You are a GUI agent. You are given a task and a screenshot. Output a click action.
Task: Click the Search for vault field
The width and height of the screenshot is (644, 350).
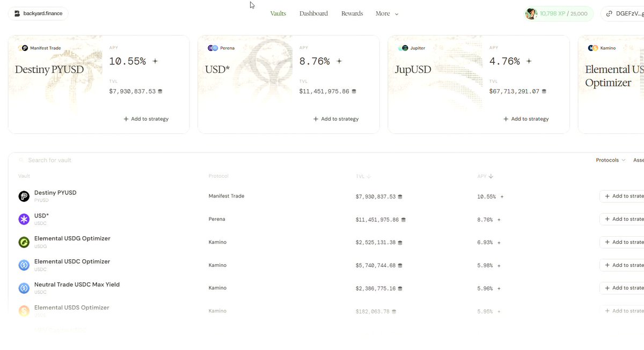(301, 160)
